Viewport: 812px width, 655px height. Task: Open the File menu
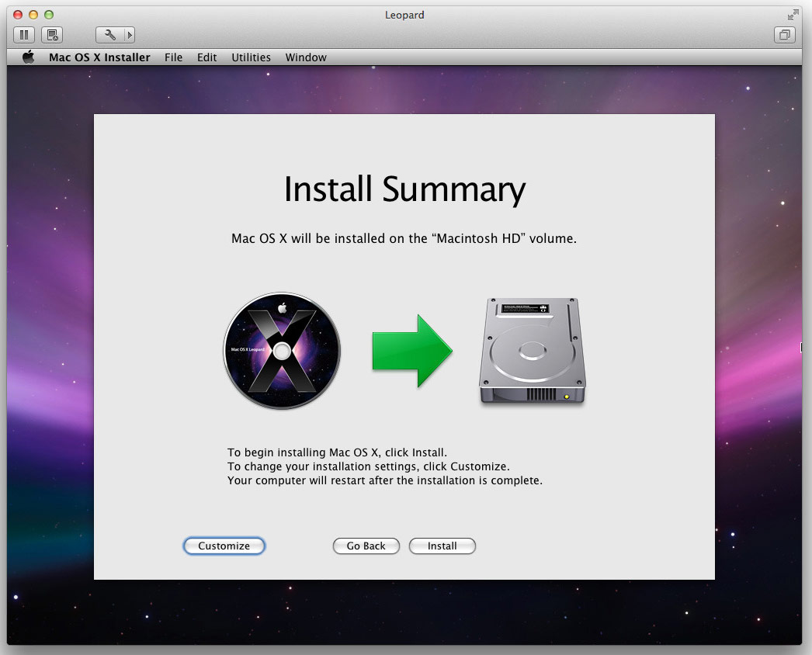click(173, 57)
